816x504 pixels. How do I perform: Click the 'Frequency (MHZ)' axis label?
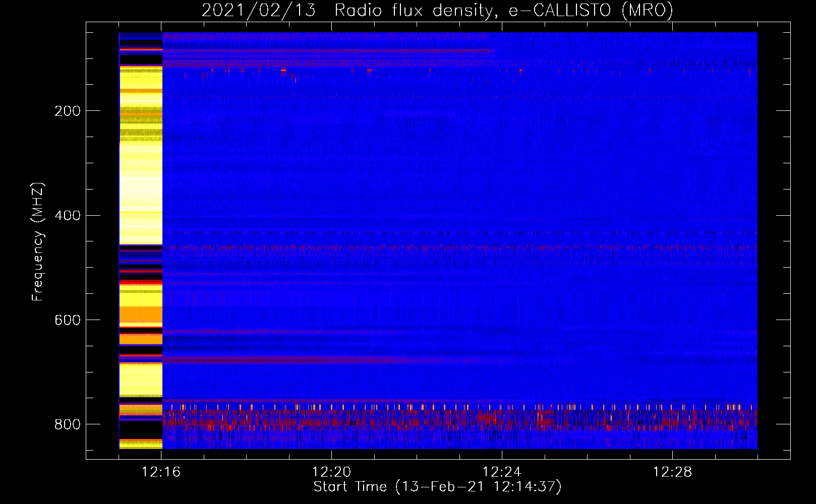pos(37,242)
